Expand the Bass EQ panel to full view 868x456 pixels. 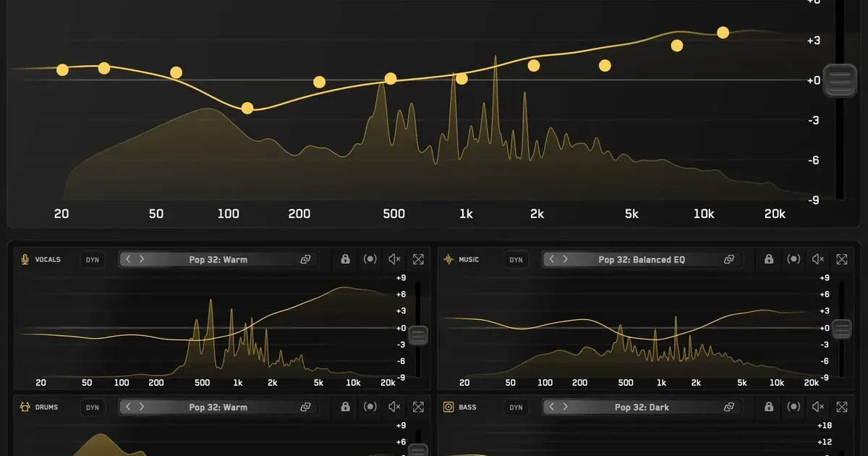point(841,407)
